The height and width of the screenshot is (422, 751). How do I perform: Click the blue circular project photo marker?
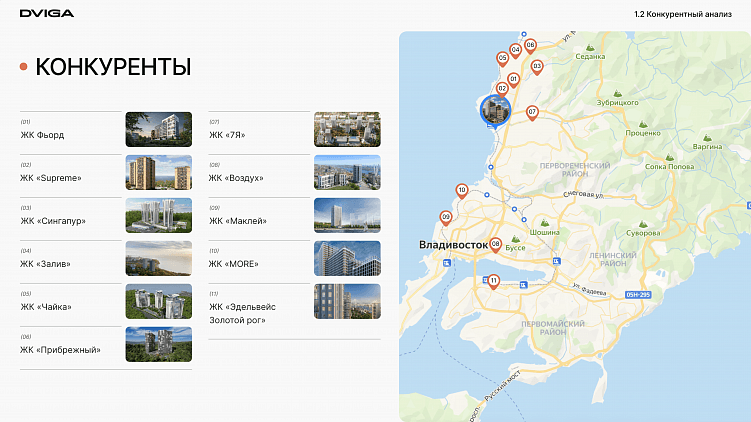(495, 110)
